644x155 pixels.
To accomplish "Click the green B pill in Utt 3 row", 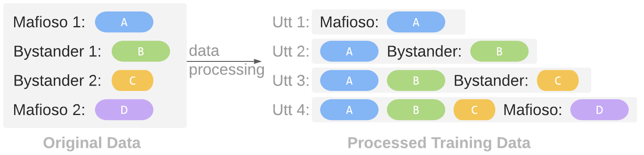I will (416, 81).
